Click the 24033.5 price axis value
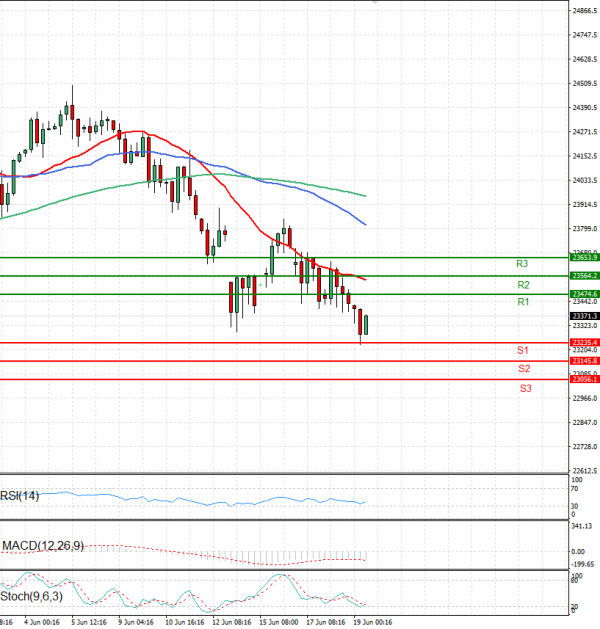Screen dimensions: 600x629 click(585, 181)
